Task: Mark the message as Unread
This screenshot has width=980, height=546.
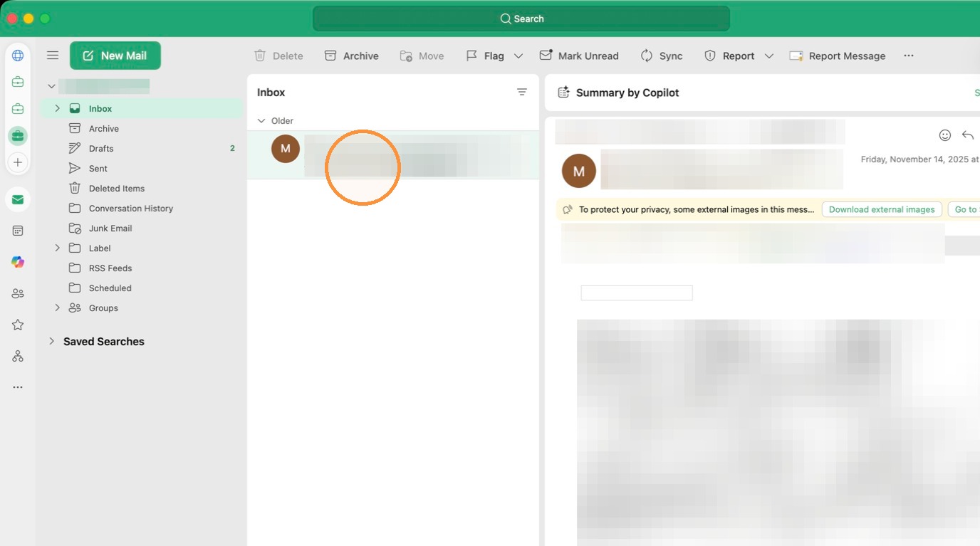Action: pyautogui.click(x=579, y=56)
